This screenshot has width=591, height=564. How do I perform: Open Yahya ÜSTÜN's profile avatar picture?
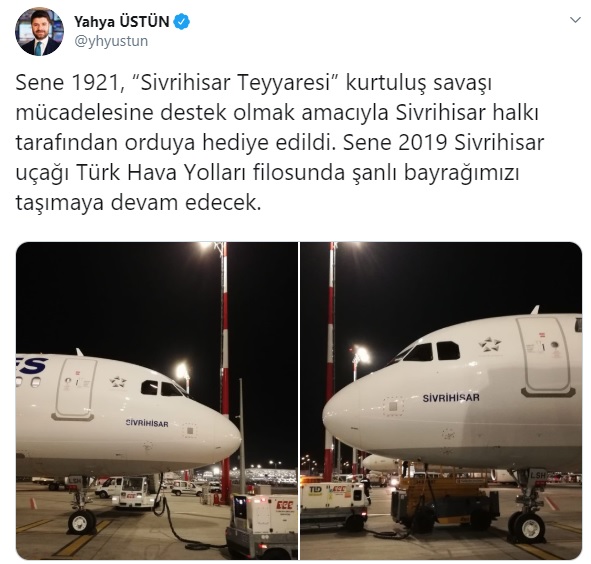[39, 32]
